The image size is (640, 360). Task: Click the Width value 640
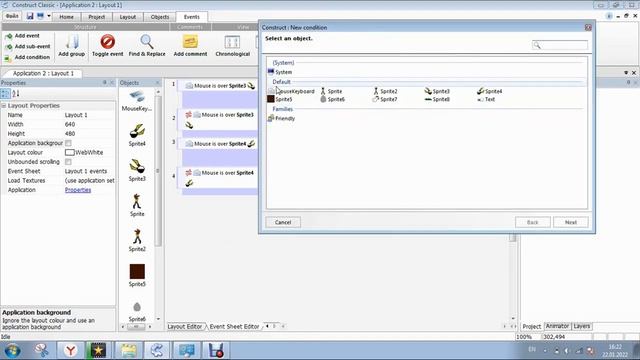(x=70, y=124)
